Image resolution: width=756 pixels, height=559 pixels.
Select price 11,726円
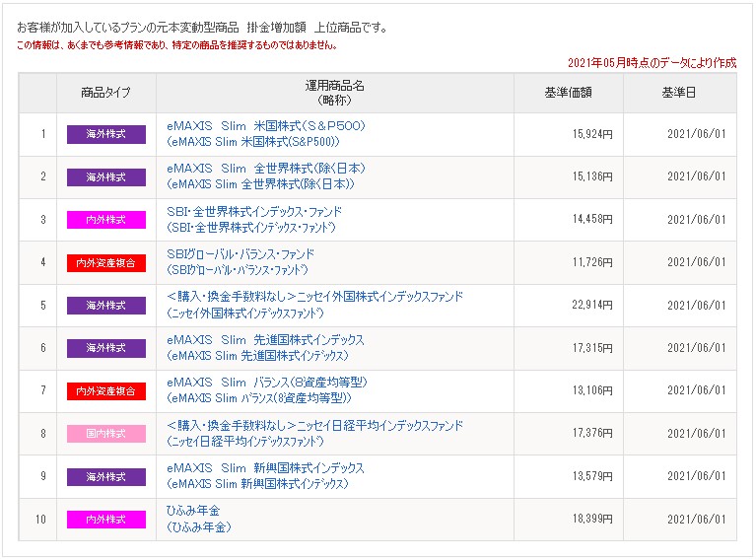592,262
